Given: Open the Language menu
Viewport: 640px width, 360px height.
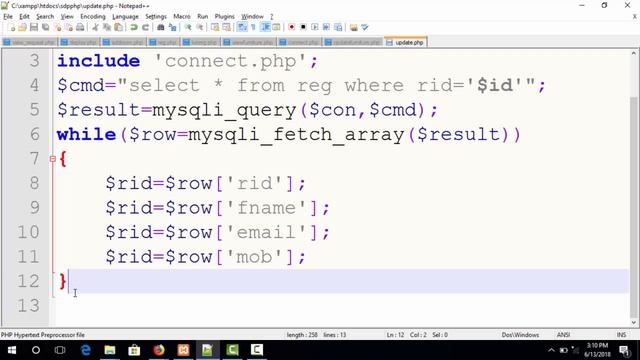Looking at the screenshot, I should (125, 16).
